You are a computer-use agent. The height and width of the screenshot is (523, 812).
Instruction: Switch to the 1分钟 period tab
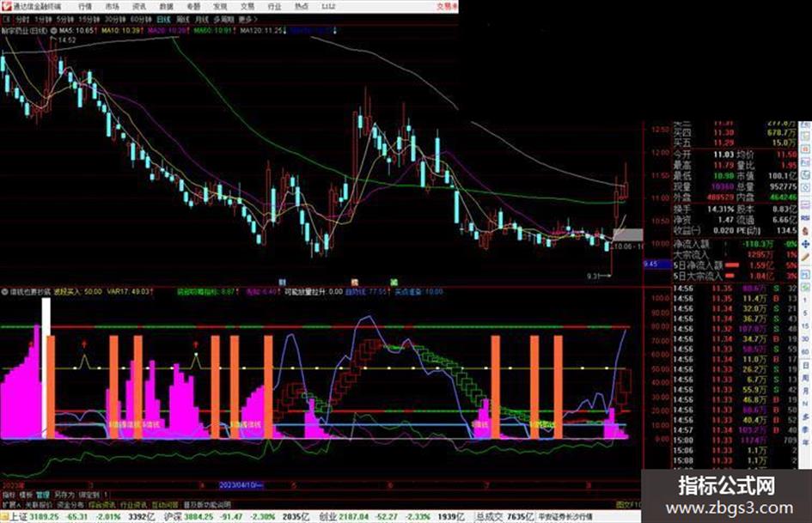[x=43, y=19]
